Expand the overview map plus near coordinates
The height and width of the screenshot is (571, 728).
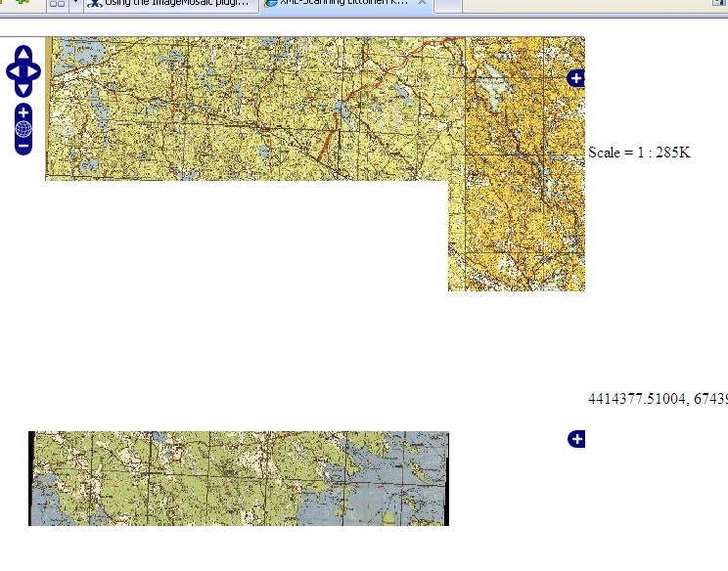point(576,439)
